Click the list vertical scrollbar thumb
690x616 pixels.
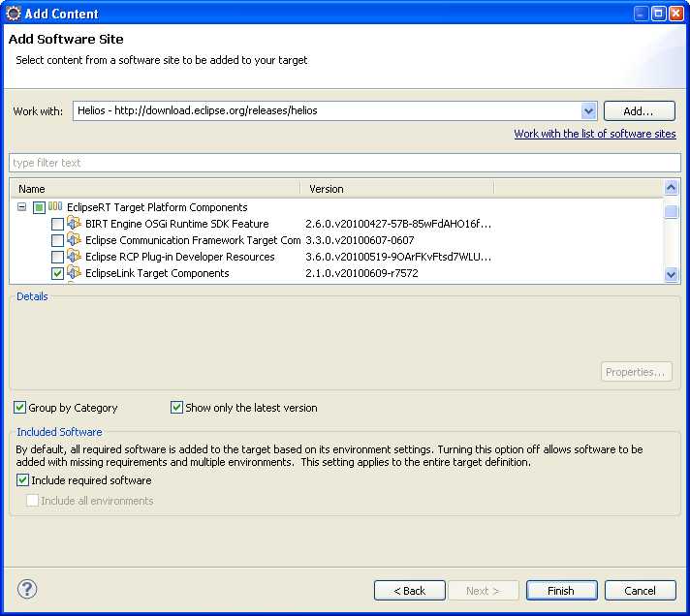pos(671,211)
